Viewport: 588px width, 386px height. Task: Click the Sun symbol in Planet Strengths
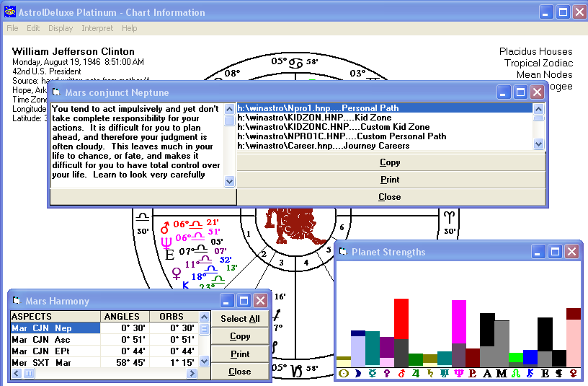[344, 373]
